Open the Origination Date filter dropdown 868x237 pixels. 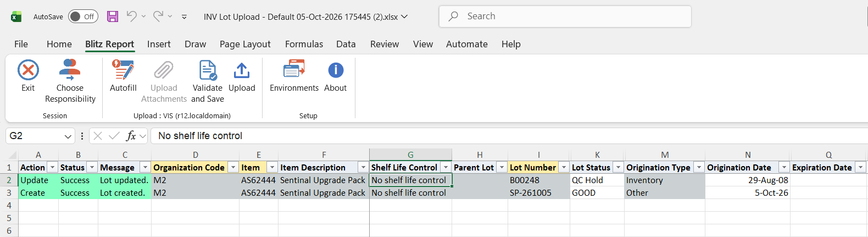coord(784,167)
